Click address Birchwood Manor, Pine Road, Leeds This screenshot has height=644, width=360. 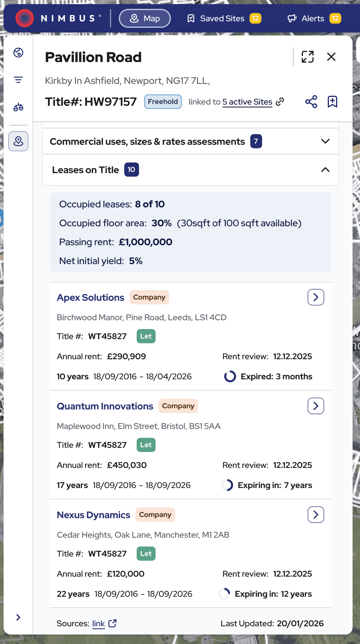point(141,317)
